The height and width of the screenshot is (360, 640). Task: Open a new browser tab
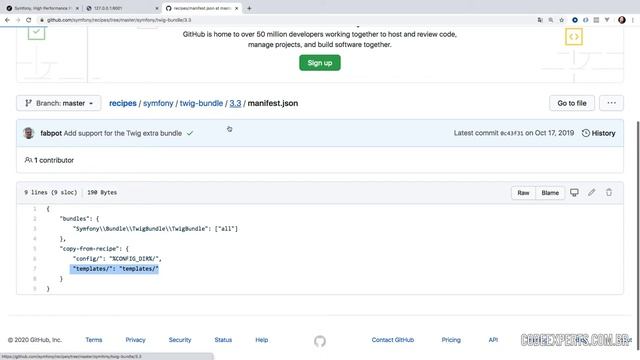tap(249, 8)
